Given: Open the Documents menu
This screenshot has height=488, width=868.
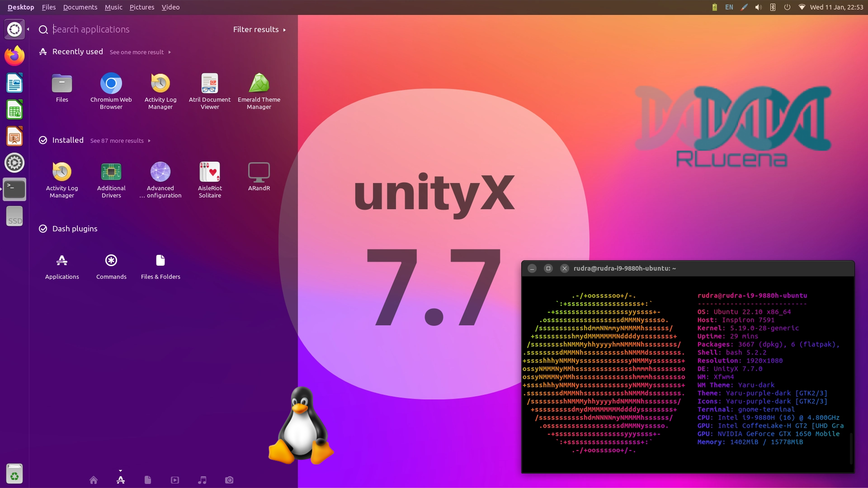Looking at the screenshot, I should tap(80, 7).
